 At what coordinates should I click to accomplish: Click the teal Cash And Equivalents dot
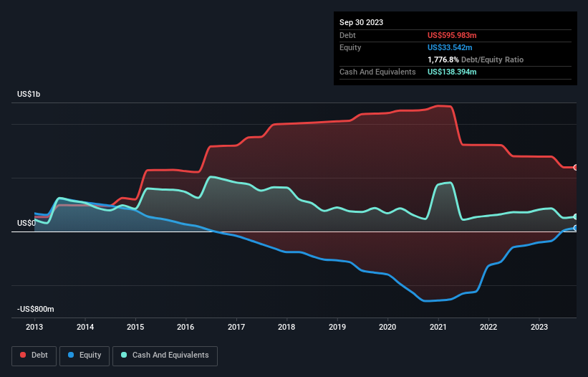(x=124, y=355)
